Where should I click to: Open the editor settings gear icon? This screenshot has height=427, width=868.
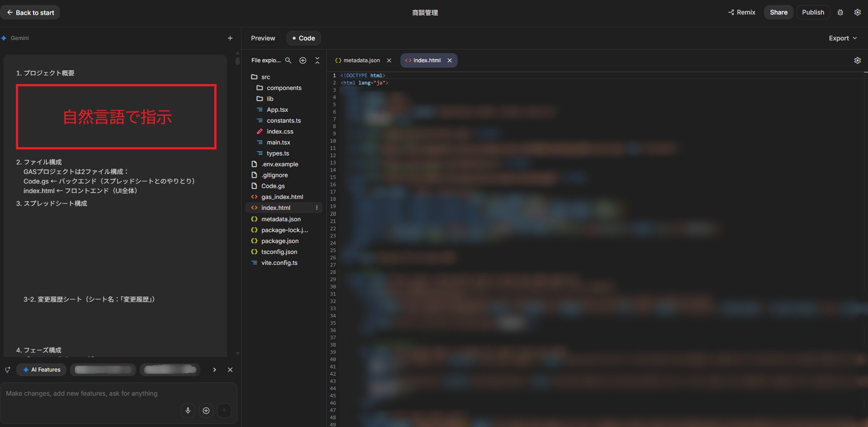pos(858,60)
